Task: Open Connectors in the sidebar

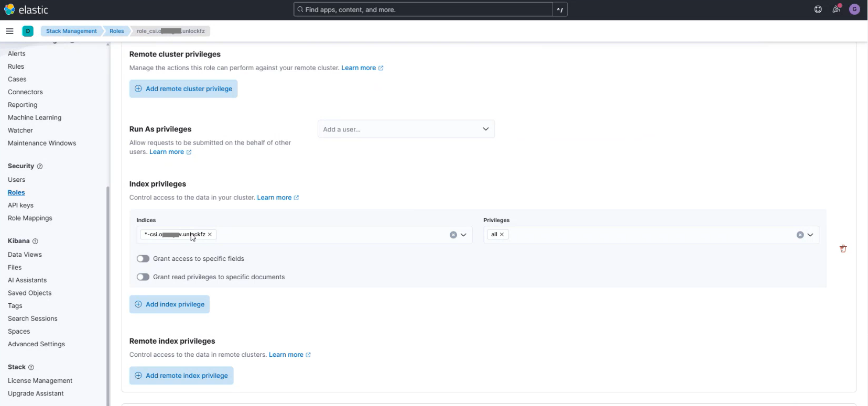Action: 26,92
